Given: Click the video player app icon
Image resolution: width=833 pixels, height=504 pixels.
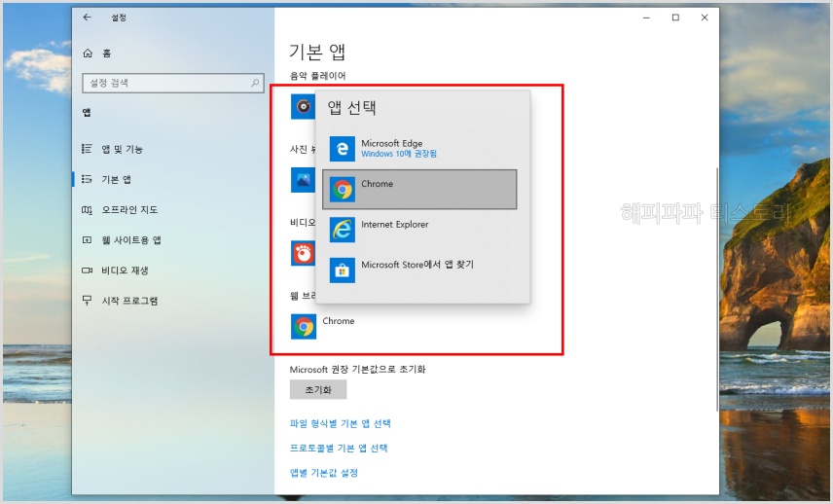Looking at the screenshot, I should [303, 253].
